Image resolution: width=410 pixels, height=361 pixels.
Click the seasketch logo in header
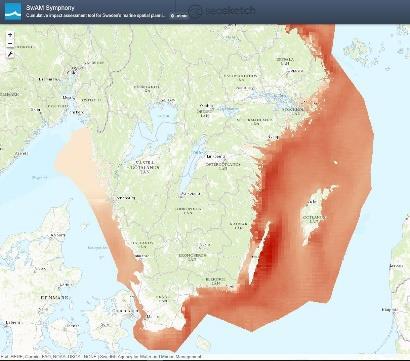222,11
